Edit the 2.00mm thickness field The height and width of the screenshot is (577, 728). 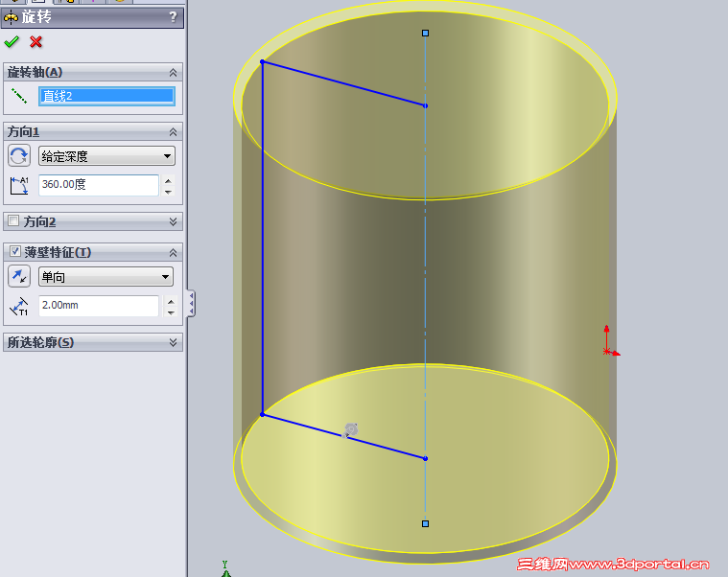coord(99,306)
